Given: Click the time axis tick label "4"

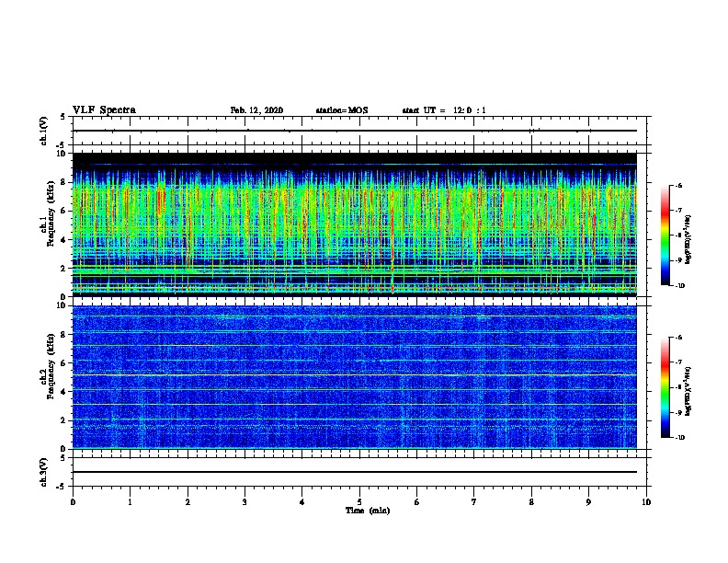Looking at the screenshot, I should [x=302, y=502].
